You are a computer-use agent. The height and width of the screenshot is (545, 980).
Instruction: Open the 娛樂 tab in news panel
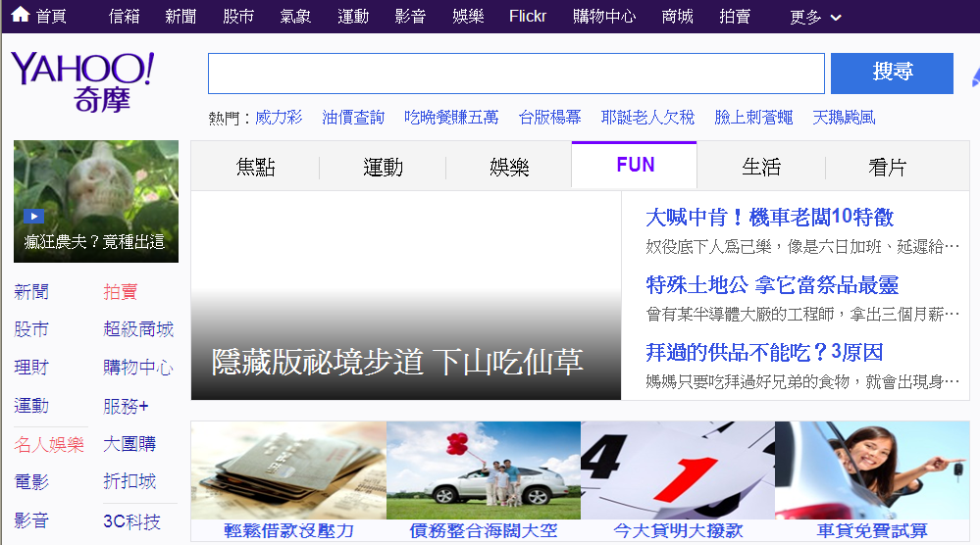click(x=509, y=167)
